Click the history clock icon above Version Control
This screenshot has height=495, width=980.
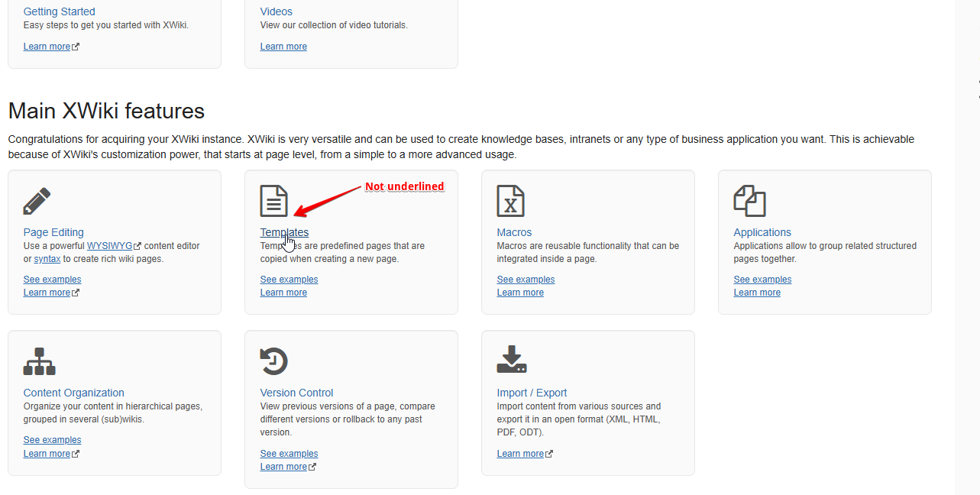[x=273, y=361]
